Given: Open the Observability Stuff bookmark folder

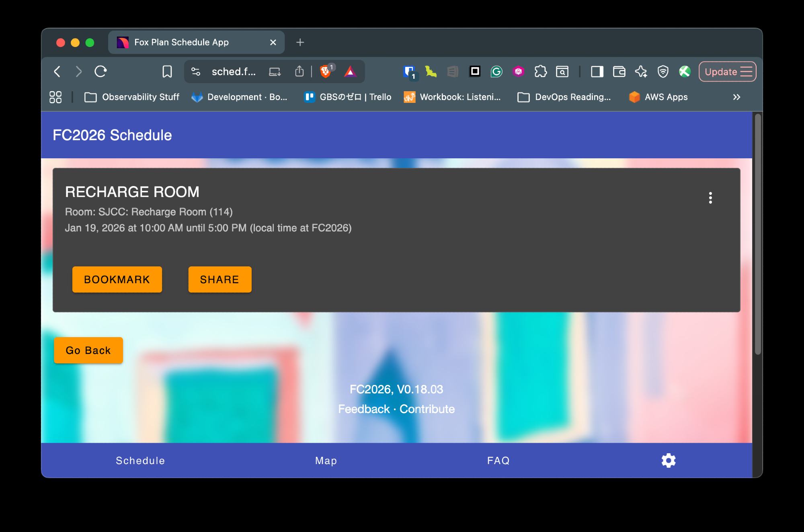Looking at the screenshot, I should (x=132, y=97).
